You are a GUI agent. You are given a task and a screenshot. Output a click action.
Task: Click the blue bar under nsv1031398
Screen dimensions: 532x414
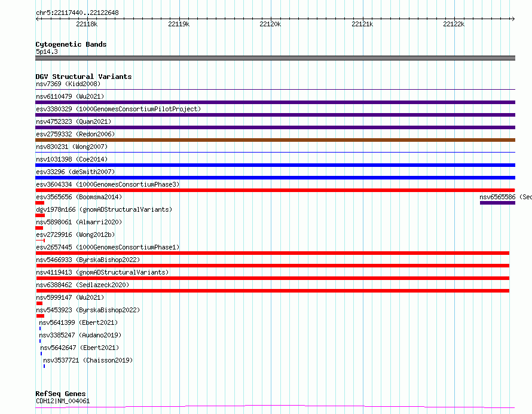[x=275, y=165]
